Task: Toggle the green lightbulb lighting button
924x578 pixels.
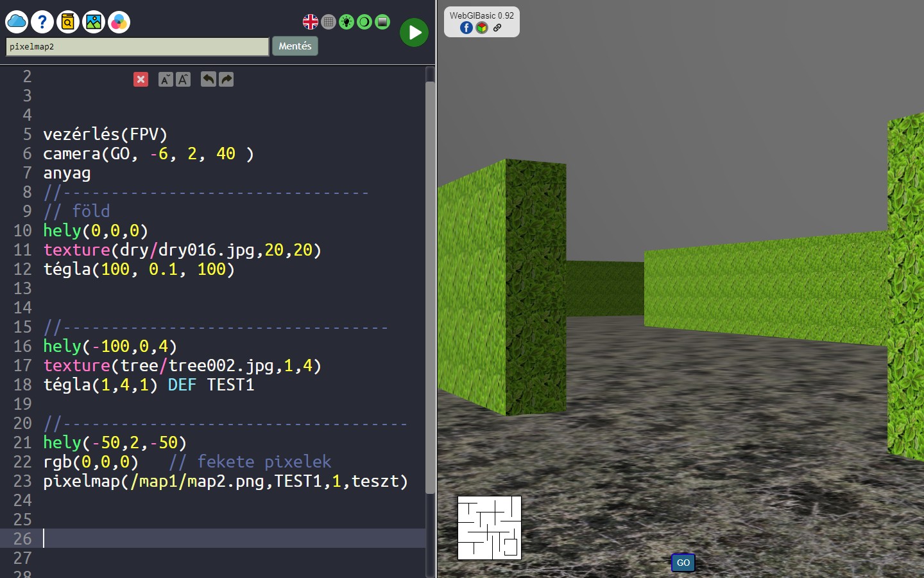Action: [x=346, y=22]
